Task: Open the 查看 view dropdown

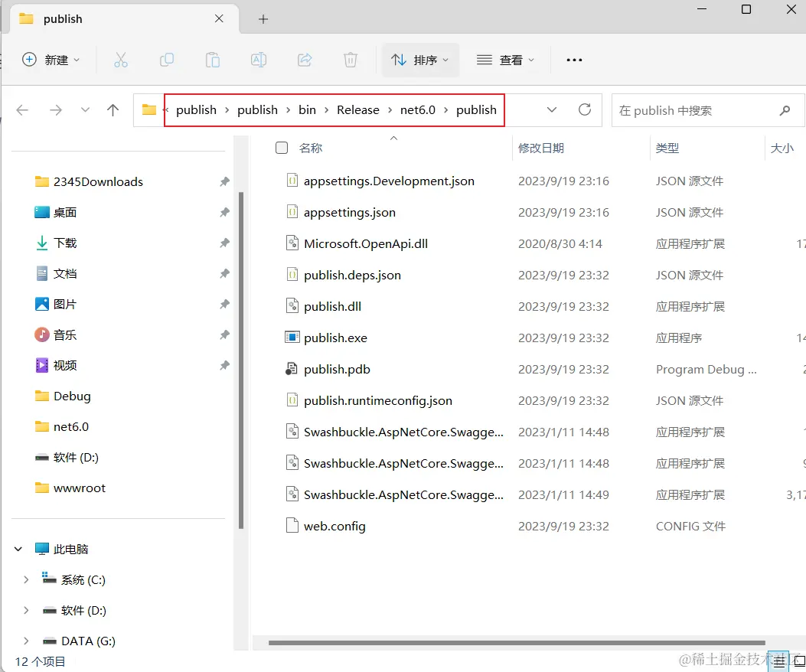Action: click(x=505, y=60)
